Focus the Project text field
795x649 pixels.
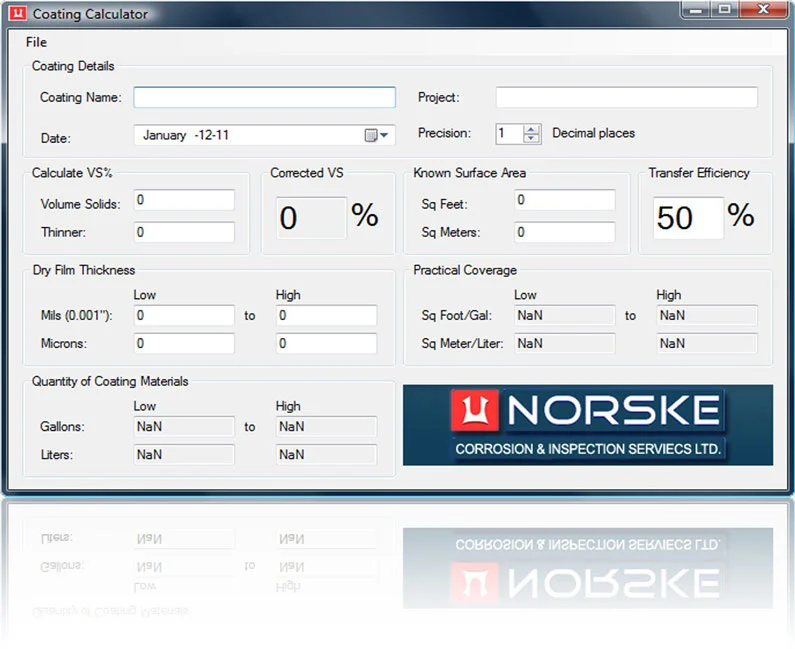[626, 97]
